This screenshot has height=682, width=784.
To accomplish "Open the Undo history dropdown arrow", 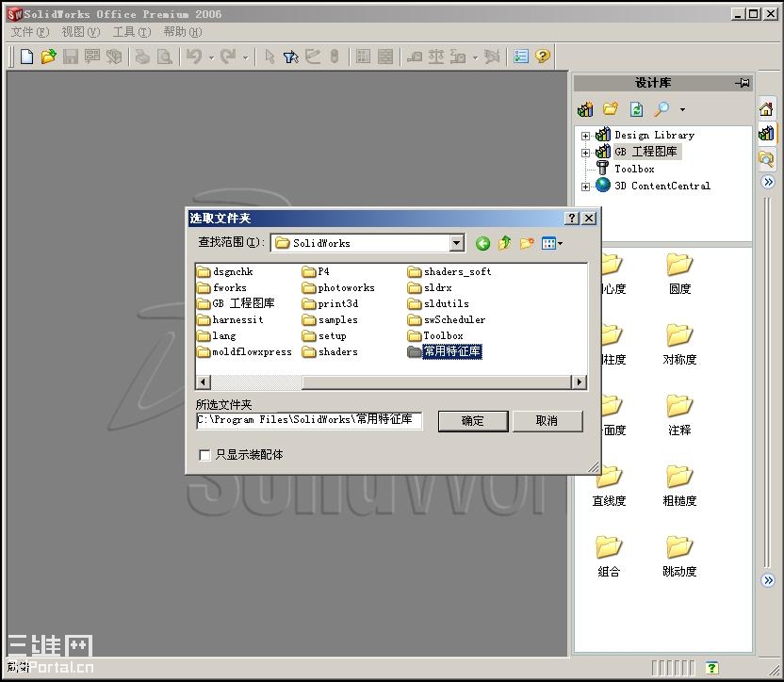I will [x=211, y=57].
